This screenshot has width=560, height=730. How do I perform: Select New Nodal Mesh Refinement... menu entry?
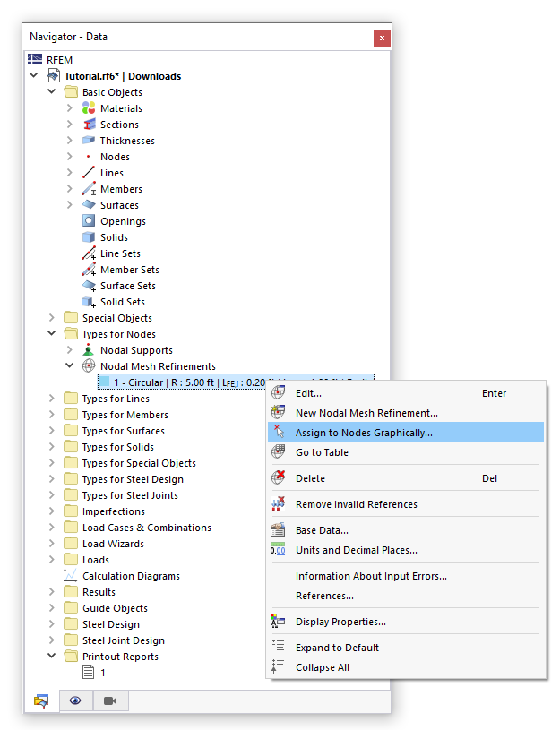[406, 413]
